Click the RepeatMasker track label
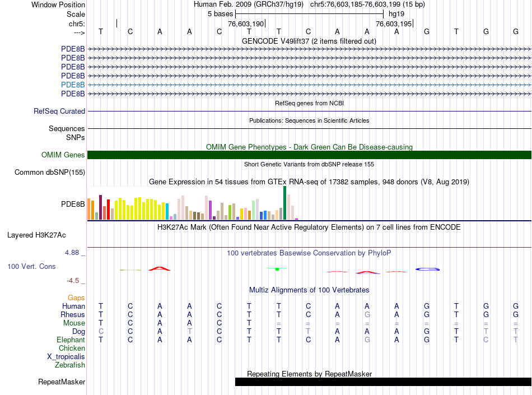The image size is (532, 395). 62,382
